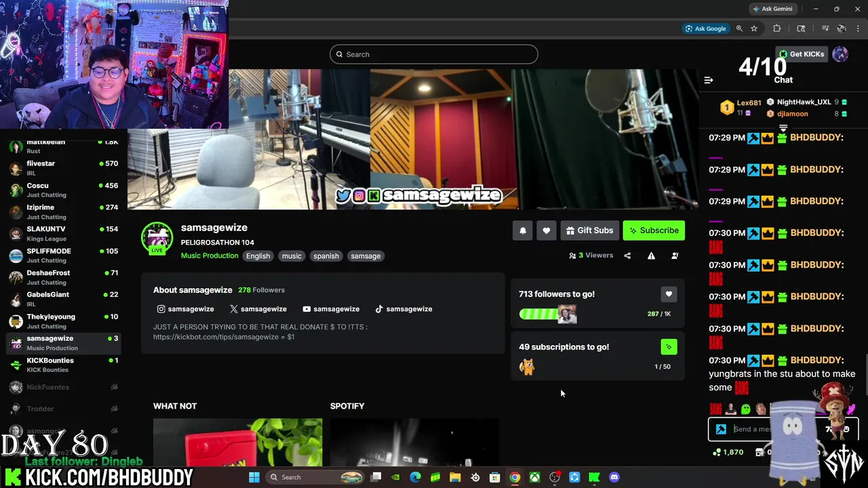The image size is (868, 488).
Task: Collapse chat panel with arrow icon
Action: pos(709,80)
